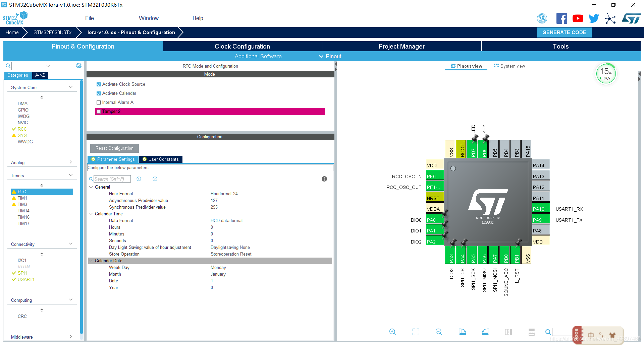
Task: Collapse the Calendar Date group
Action: 91,261
